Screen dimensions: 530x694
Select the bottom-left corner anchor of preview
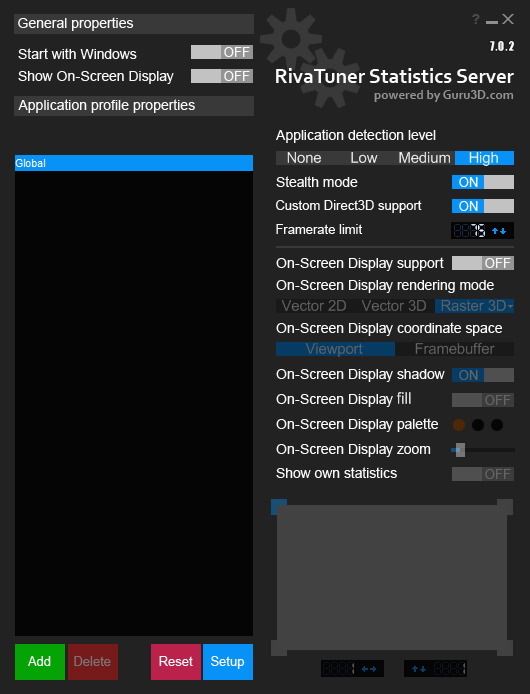pos(279,648)
